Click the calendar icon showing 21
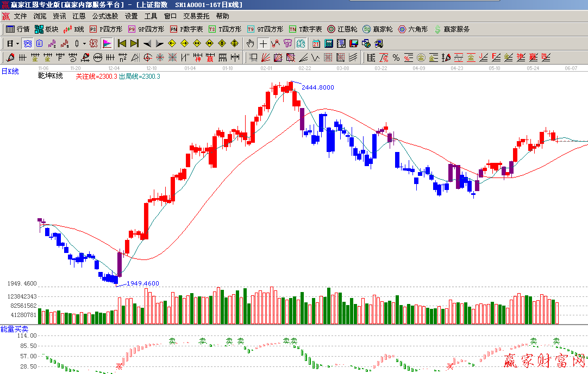588x374 pixels. pyautogui.click(x=316, y=43)
